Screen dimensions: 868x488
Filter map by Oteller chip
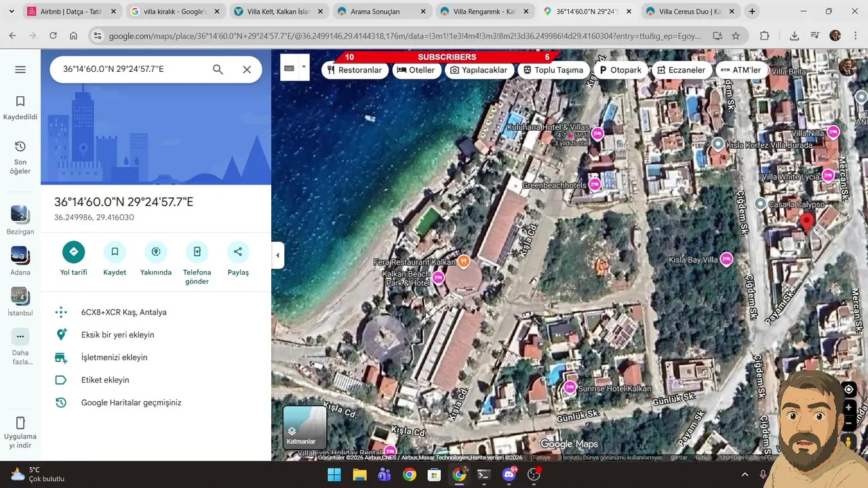[416, 70]
